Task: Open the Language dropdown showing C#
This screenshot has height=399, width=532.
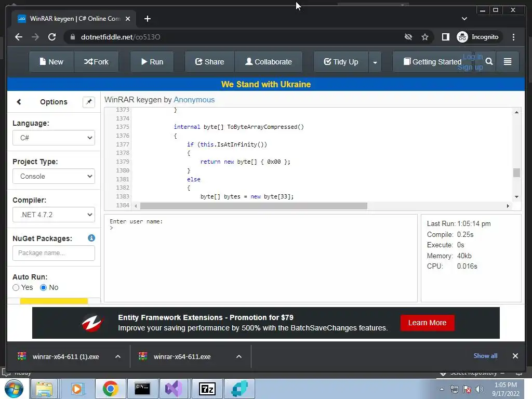Action: [54, 138]
